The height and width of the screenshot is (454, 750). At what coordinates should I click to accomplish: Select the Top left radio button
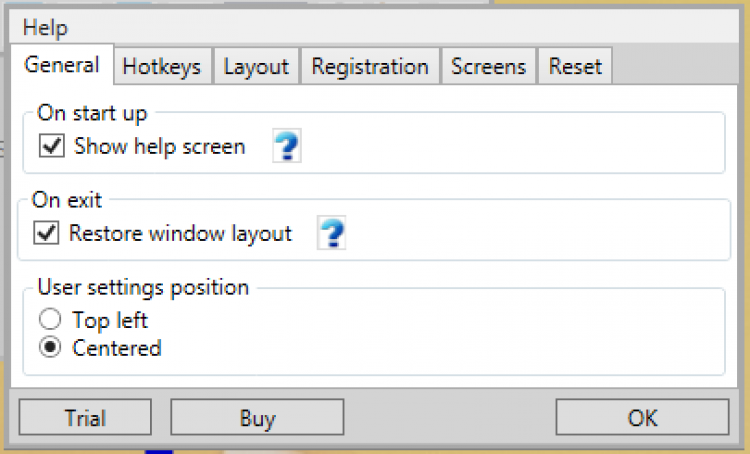click(x=49, y=320)
